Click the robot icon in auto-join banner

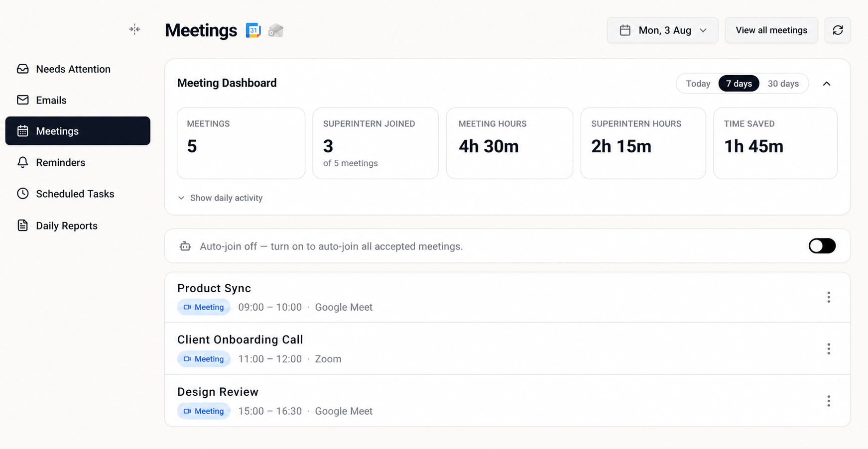(185, 246)
